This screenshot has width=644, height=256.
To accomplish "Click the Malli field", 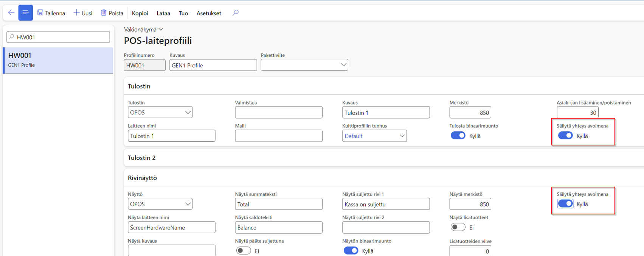I will [279, 136].
